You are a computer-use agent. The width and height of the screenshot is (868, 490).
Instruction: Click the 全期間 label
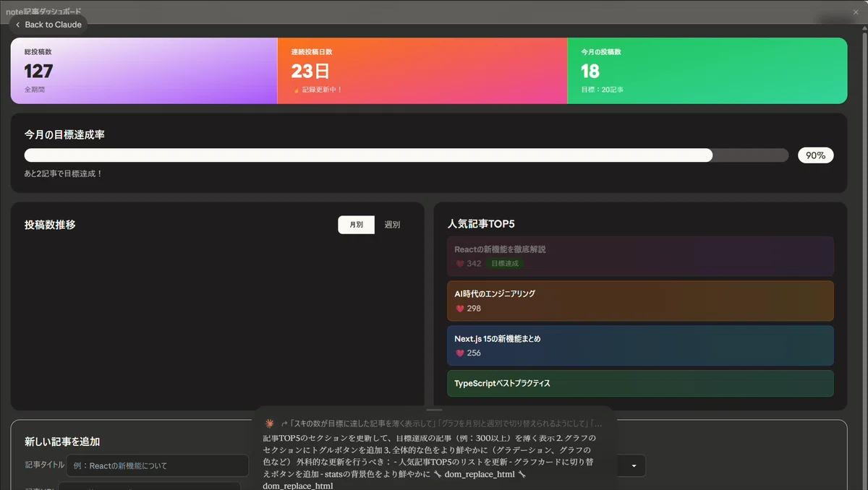35,90
